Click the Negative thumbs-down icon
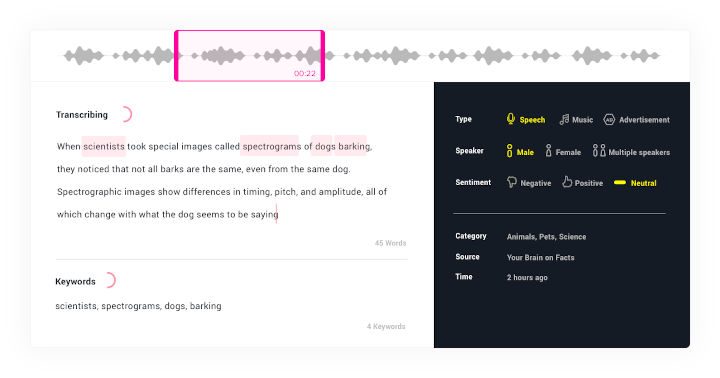The image size is (720, 378). tap(512, 182)
